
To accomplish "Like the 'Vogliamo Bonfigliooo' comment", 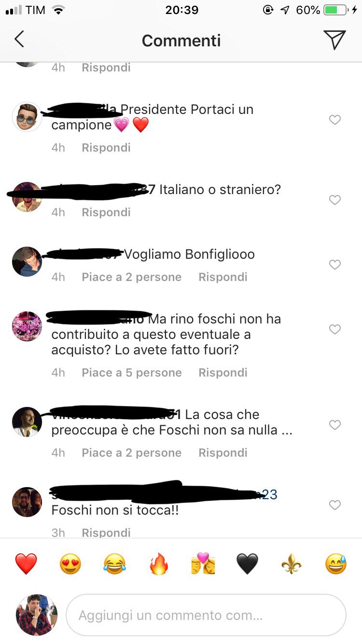I will (335, 265).
